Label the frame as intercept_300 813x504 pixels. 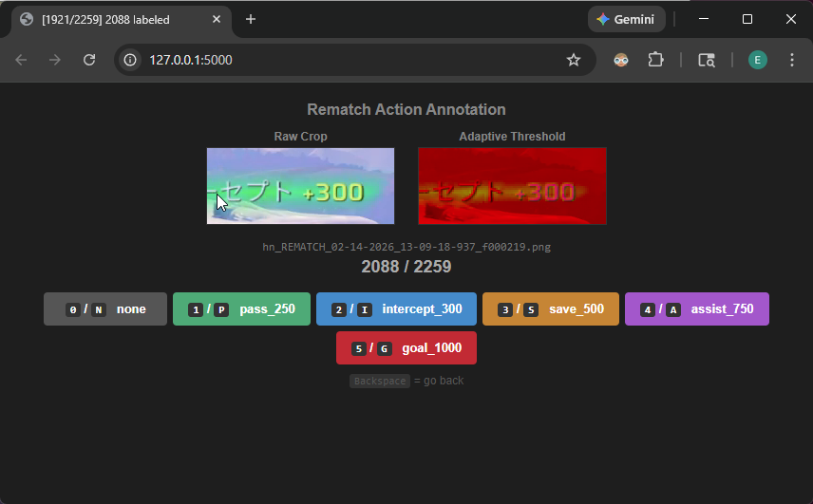tap(397, 309)
